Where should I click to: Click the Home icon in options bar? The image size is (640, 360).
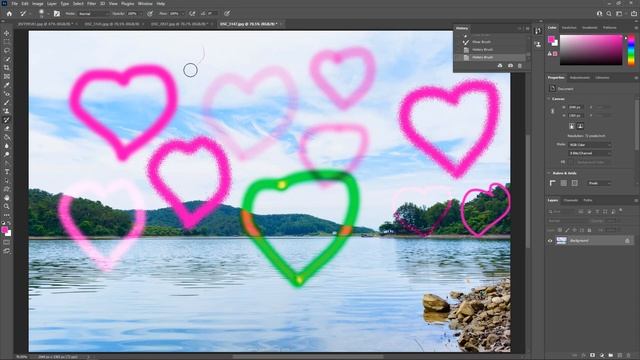point(9,13)
